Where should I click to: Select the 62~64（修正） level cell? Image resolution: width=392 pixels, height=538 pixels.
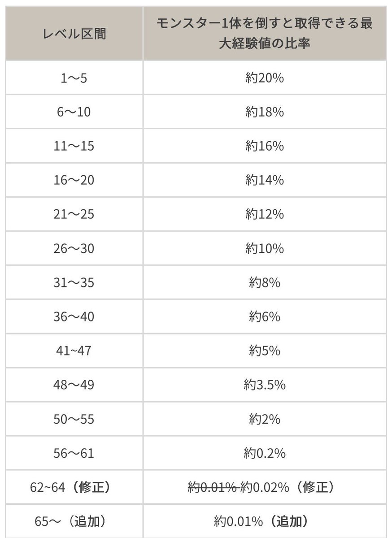coord(74,487)
